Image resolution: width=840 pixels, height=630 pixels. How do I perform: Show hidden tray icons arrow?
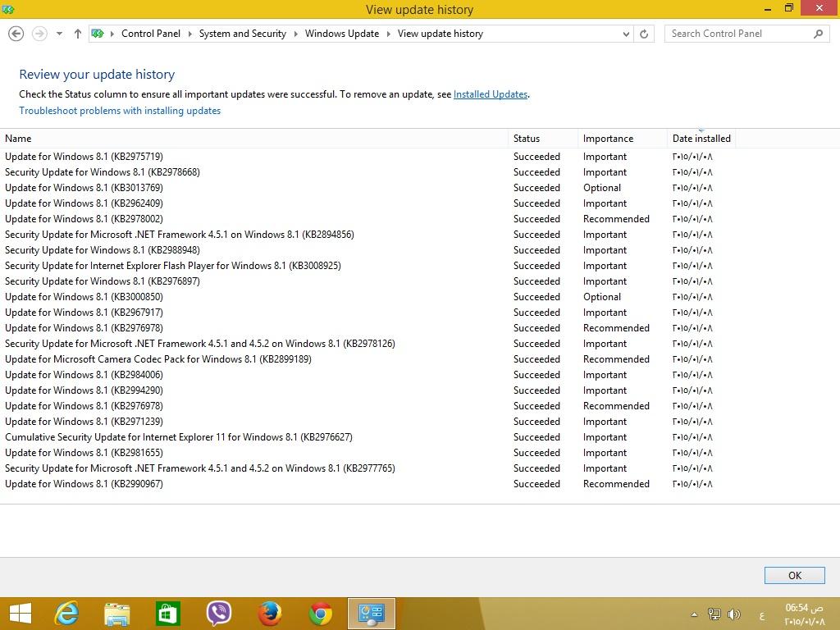[694, 614]
